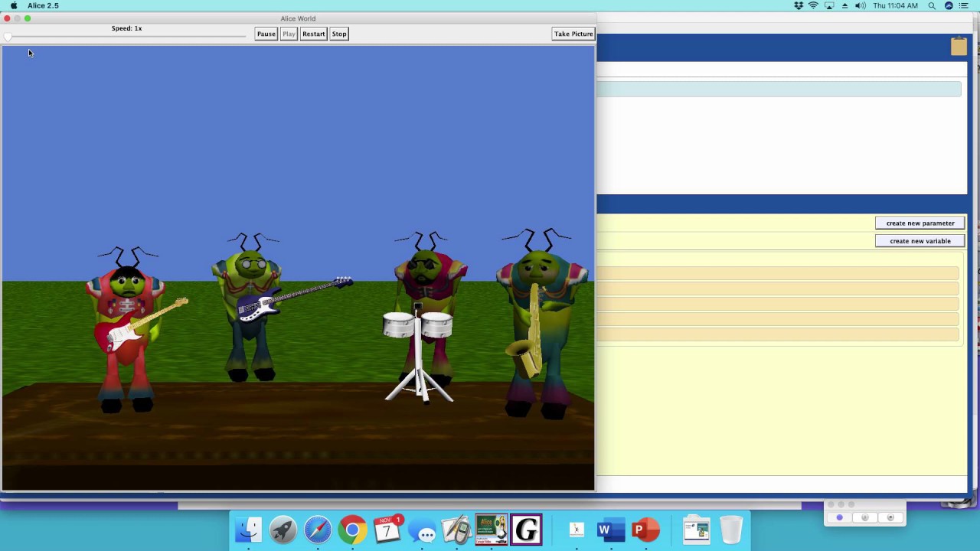
Task: Open the black G app in dock
Action: [526, 530]
